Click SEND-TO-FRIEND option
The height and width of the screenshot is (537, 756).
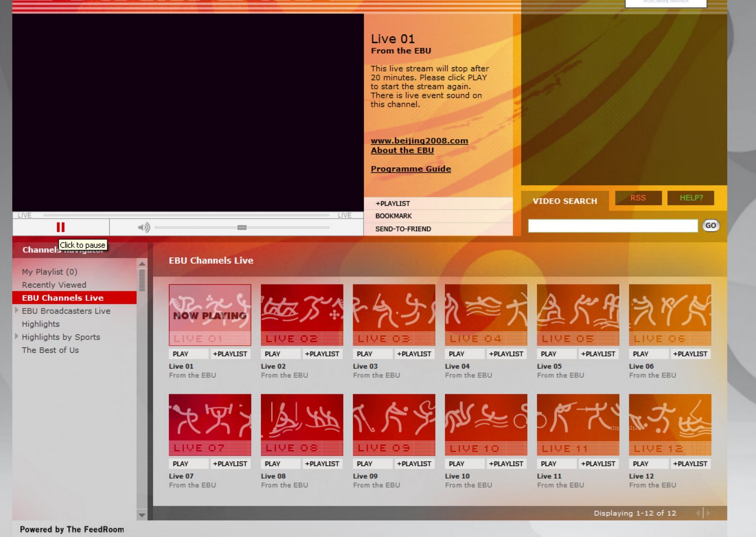[x=438, y=229]
